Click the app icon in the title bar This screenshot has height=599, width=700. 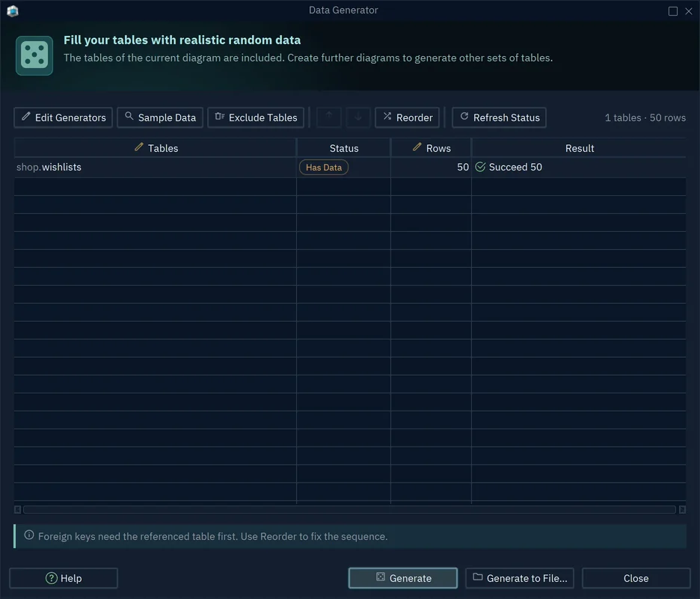[13, 10]
